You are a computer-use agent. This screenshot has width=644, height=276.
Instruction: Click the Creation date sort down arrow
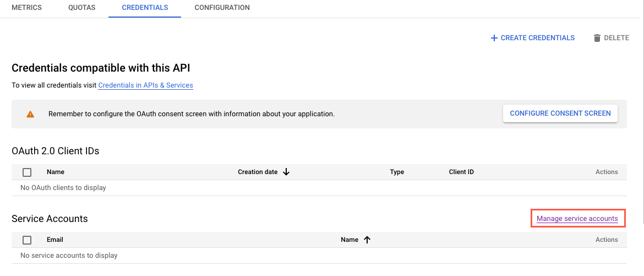click(286, 172)
